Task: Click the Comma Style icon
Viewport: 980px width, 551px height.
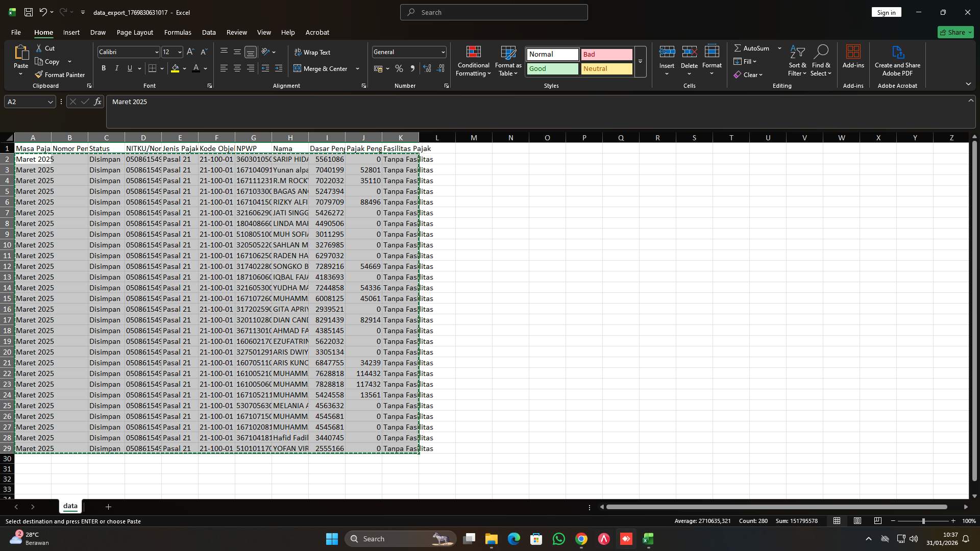Action: pyautogui.click(x=413, y=68)
